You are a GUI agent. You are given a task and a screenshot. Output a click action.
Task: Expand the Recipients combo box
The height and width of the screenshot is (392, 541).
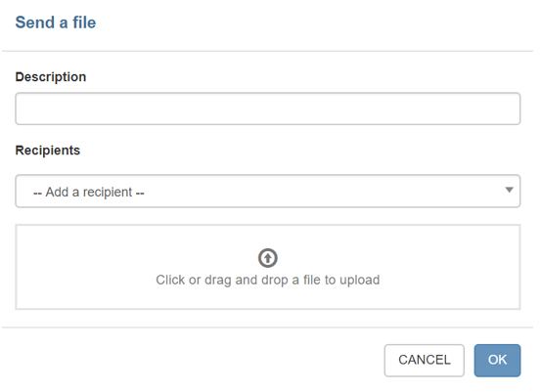(268, 192)
